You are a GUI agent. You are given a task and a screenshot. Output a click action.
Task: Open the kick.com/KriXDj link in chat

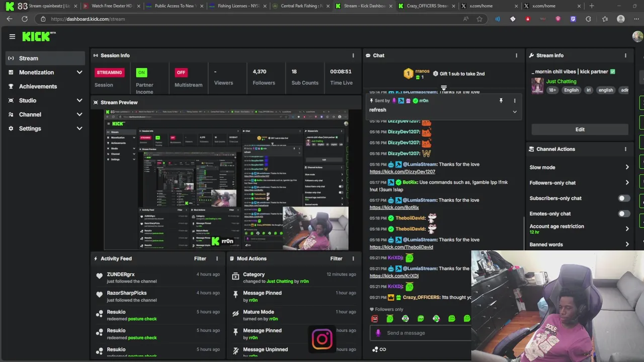click(394, 276)
